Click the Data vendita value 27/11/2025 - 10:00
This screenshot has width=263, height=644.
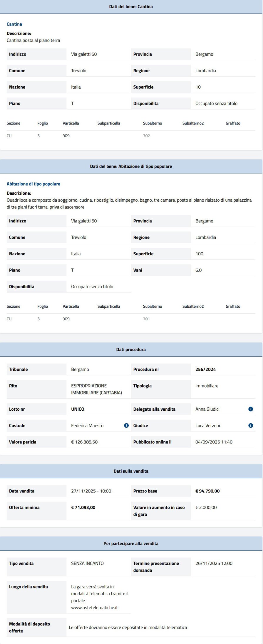(x=91, y=491)
